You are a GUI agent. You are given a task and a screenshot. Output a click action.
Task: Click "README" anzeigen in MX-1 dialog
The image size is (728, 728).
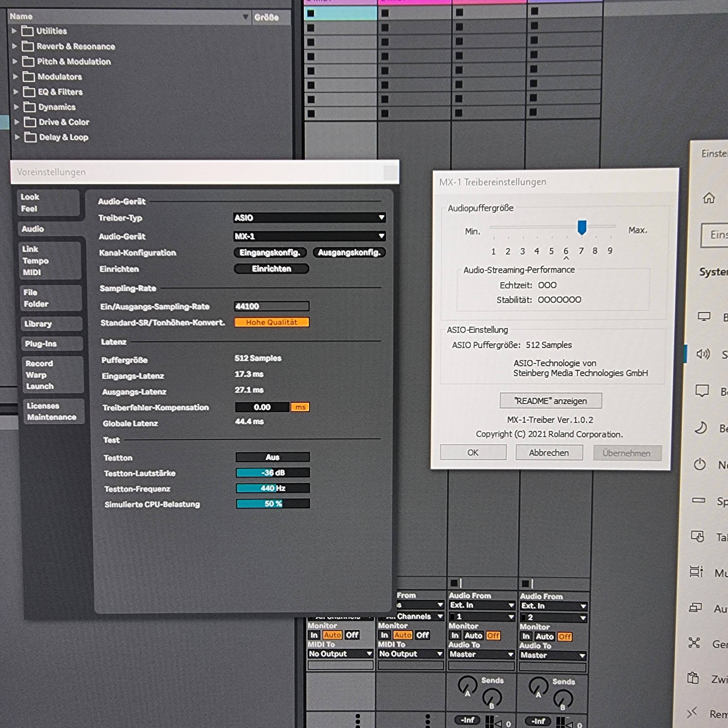point(551,400)
